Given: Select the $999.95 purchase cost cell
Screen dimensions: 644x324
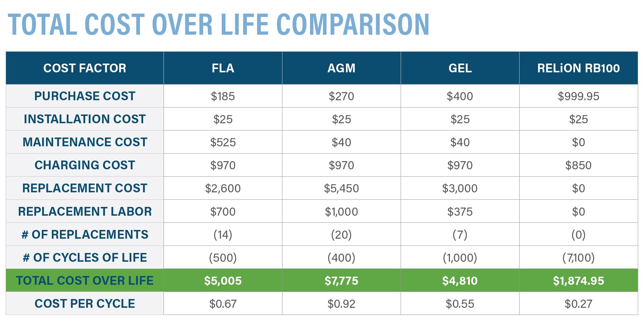Looking at the screenshot, I should click(x=579, y=96).
